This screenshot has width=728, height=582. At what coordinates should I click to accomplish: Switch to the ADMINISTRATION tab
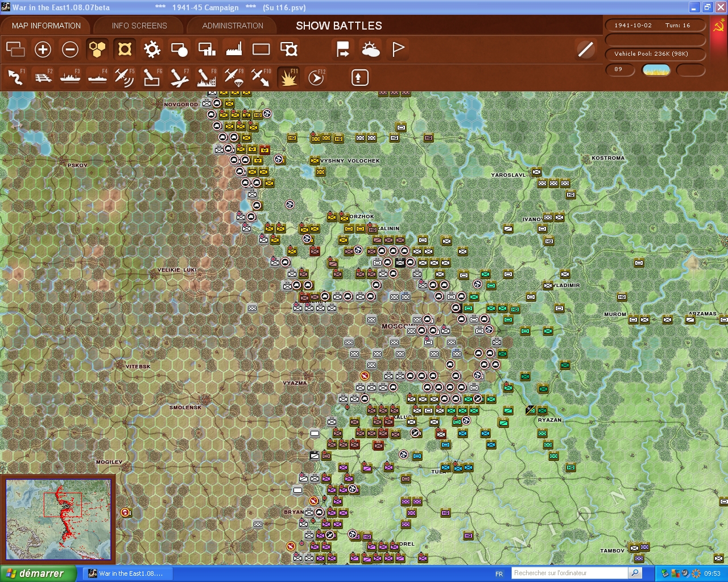[x=233, y=26]
